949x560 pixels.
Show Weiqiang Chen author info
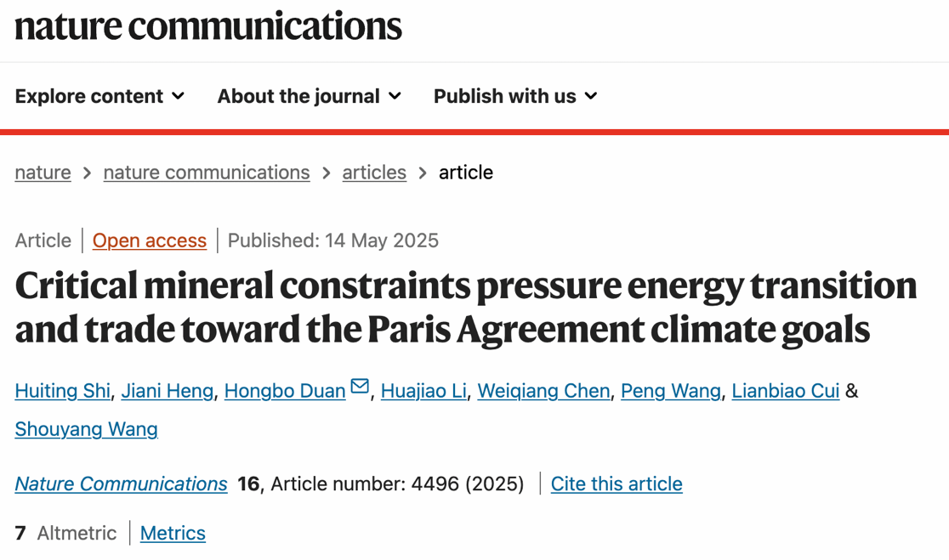(543, 391)
